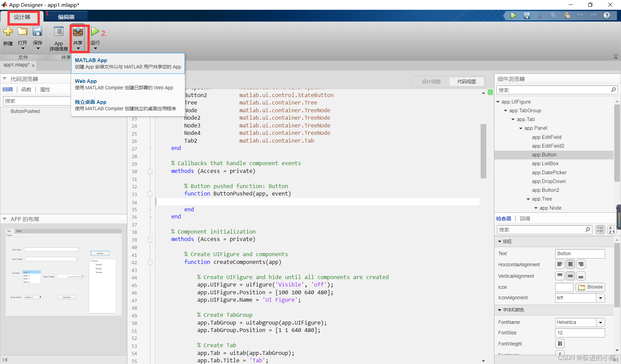Switch to Design View (设计视图)
Viewport: 621px width, 364px height.
pos(431,82)
